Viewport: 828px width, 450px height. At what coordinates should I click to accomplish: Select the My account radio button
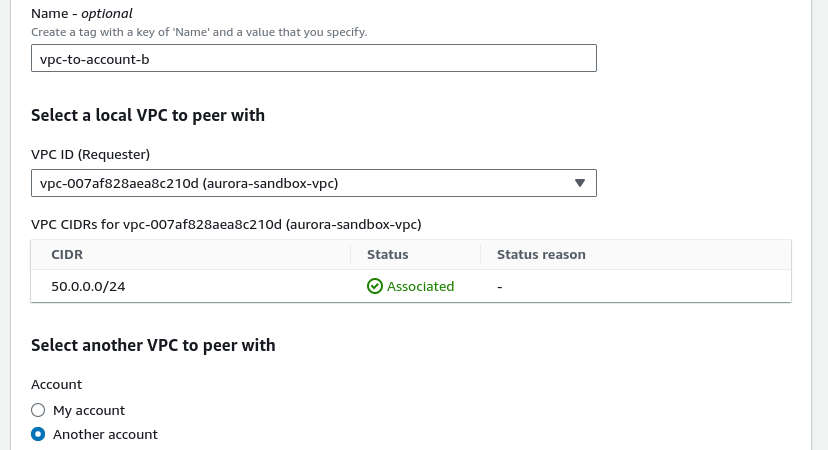(x=38, y=410)
